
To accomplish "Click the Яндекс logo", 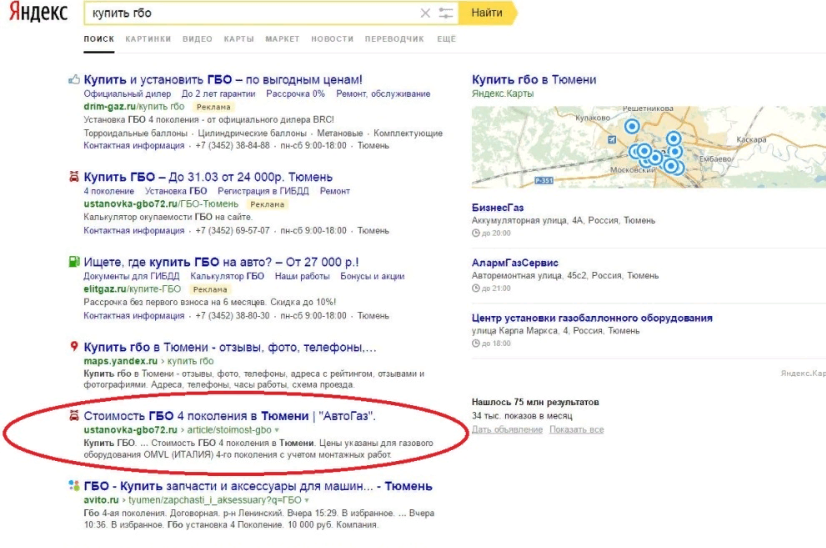I will [39, 13].
